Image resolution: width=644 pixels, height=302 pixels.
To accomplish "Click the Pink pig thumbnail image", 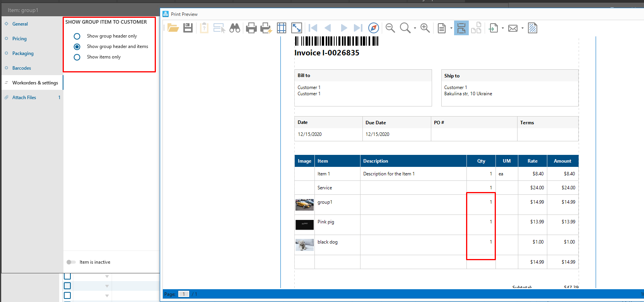I will point(304,225).
